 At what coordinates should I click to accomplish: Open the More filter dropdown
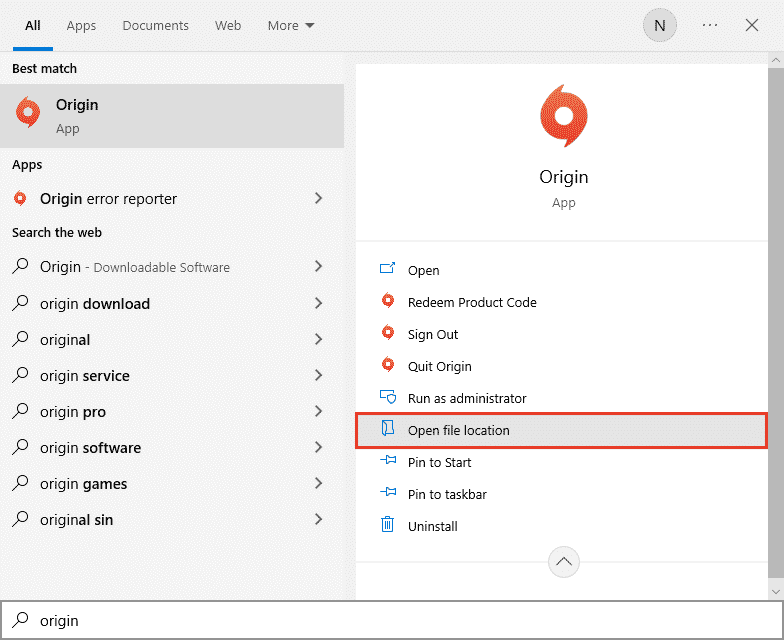click(x=290, y=25)
